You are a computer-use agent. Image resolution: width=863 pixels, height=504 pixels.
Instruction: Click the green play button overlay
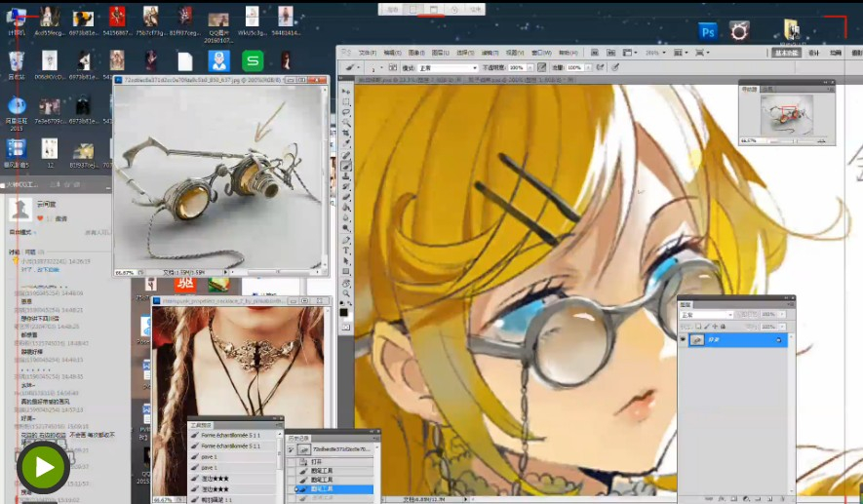44,467
